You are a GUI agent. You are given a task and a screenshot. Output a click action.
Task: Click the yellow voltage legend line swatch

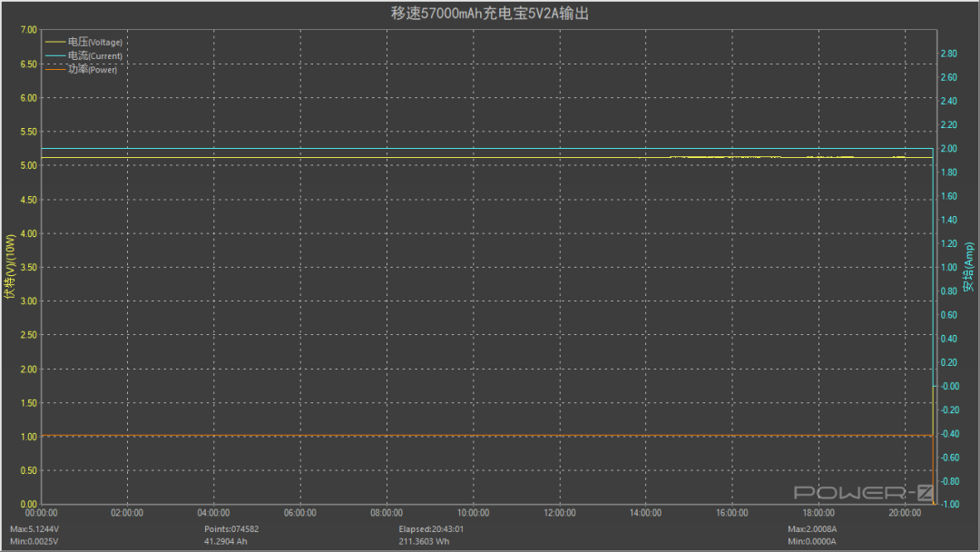55,42
